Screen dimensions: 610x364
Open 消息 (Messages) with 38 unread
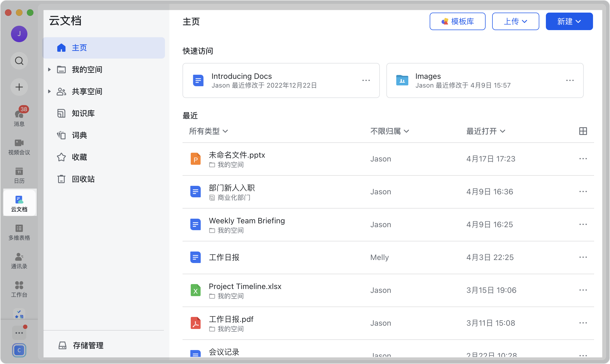[19, 116]
